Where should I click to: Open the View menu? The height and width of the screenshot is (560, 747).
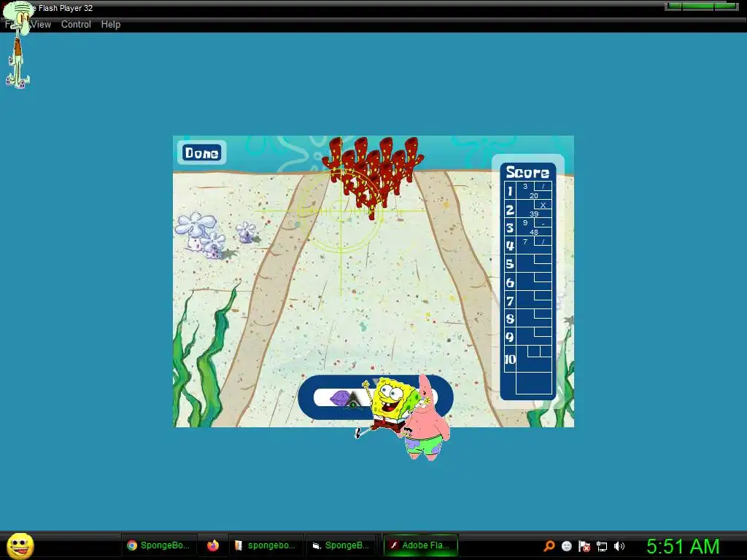click(42, 25)
